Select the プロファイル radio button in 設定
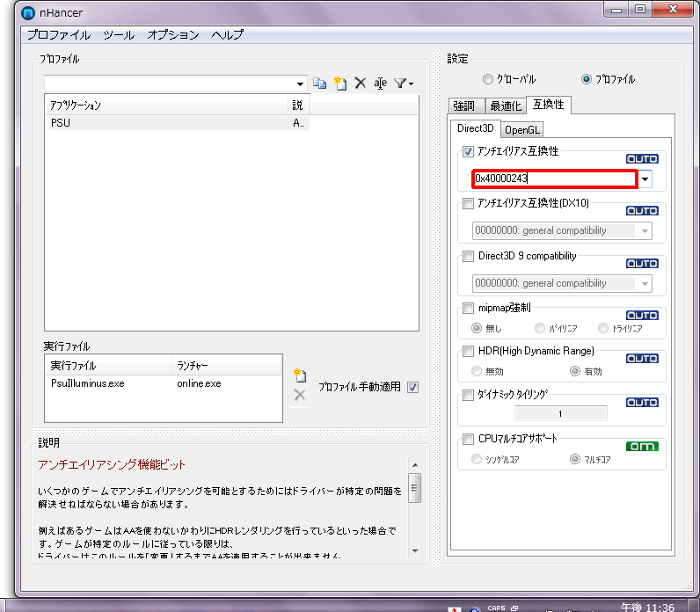The width and height of the screenshot is (700, 612). [x=587, y=79]
